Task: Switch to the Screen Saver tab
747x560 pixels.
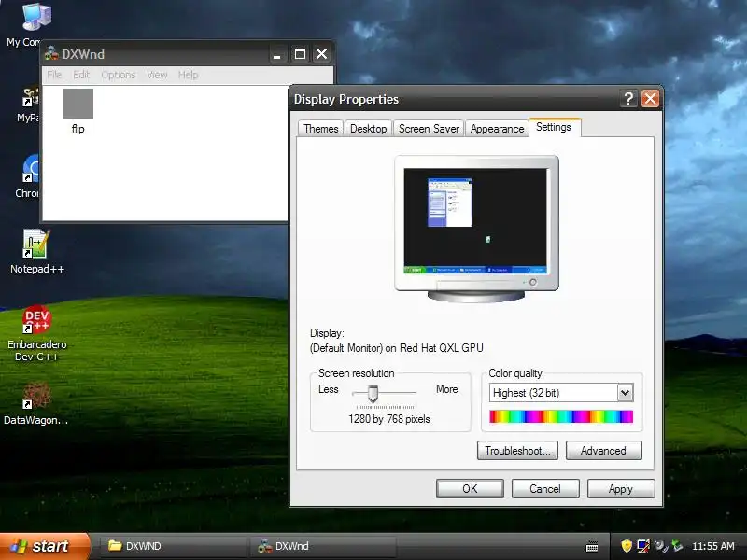Action: click(429, 129)
